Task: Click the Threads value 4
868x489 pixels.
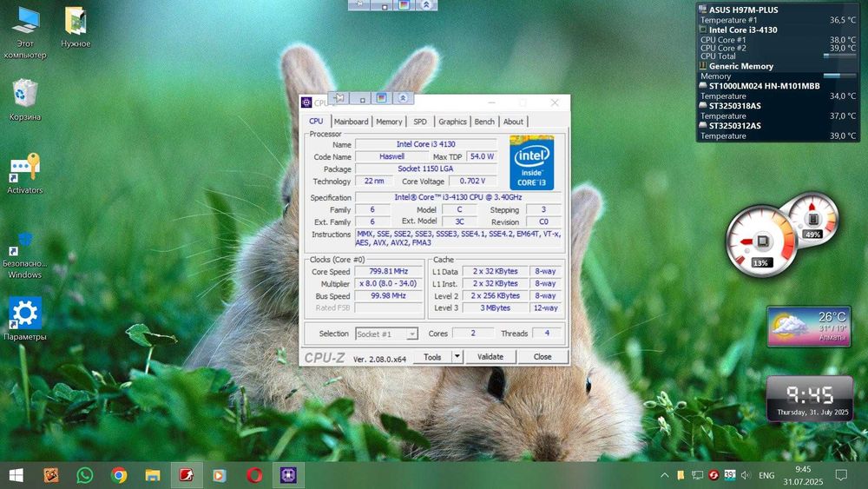Action: [x=546, y=333]
